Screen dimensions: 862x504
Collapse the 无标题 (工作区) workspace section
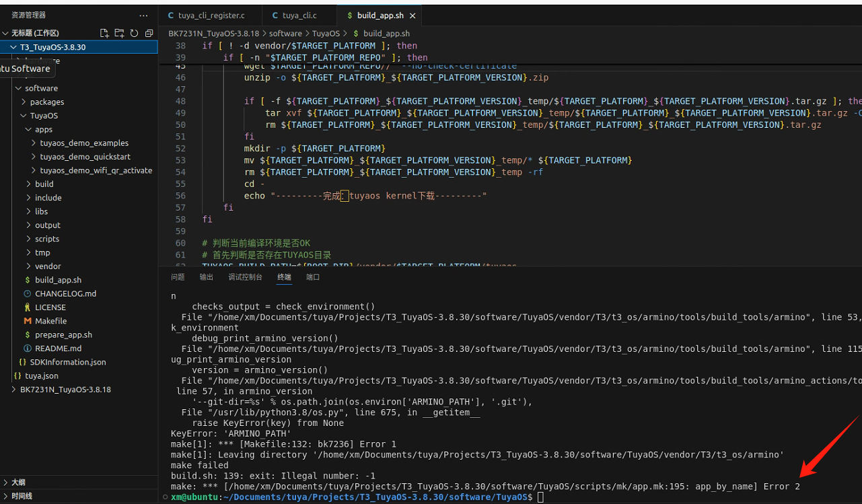[35, 33]
